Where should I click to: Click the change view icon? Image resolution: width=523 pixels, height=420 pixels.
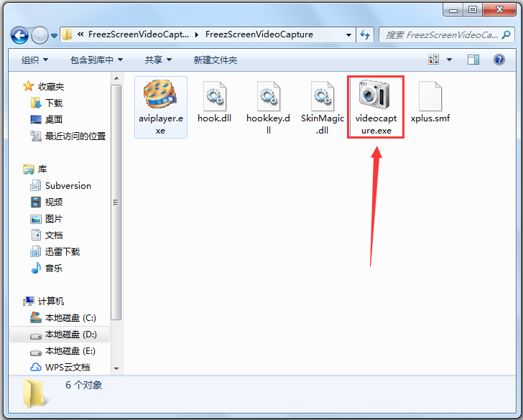click(433, 60)
